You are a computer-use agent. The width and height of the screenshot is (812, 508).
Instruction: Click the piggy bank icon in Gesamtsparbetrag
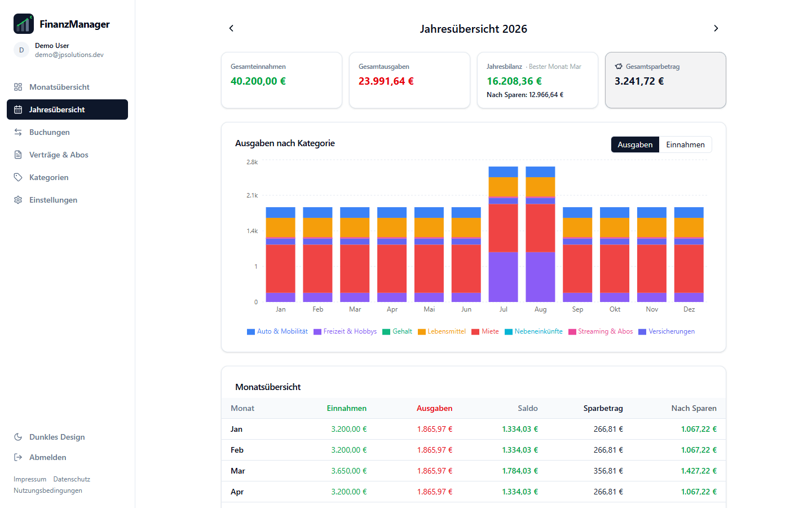pos(619,67)
